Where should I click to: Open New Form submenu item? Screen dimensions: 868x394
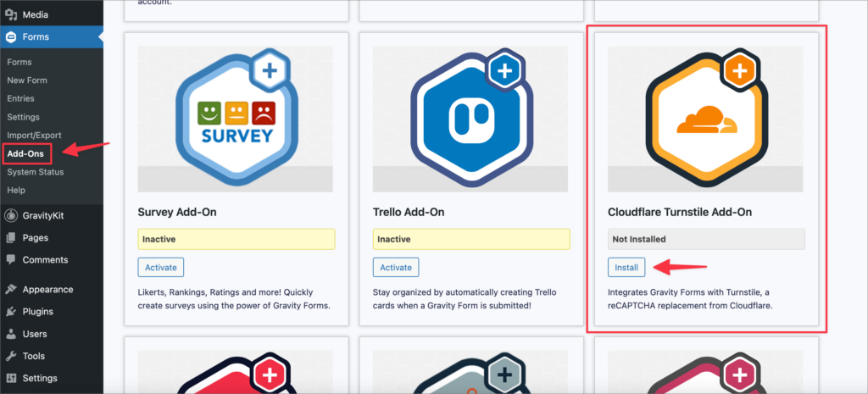(27, 80)
